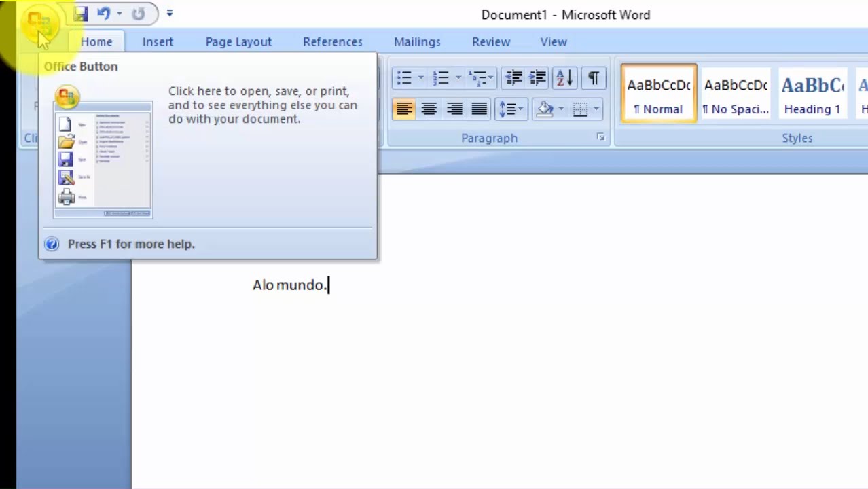
Task: Open the Insert tab
Action: pyautogui.click(x=158, y=42)
